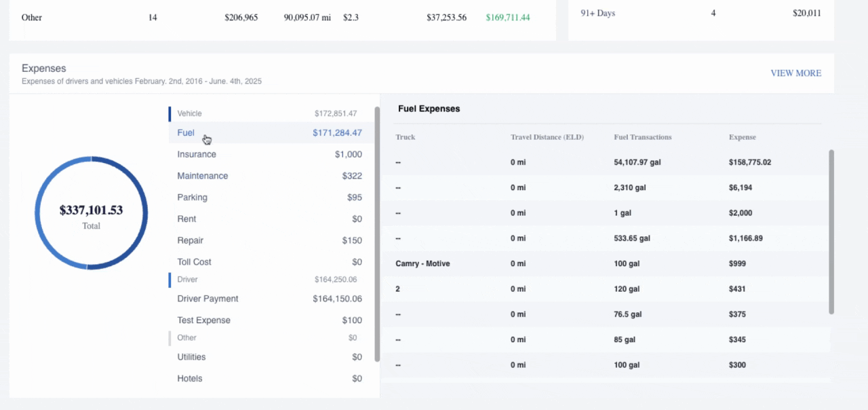The image size is (868, 410).
Task: Click the Vehicle group header
Action: (190, 113)
